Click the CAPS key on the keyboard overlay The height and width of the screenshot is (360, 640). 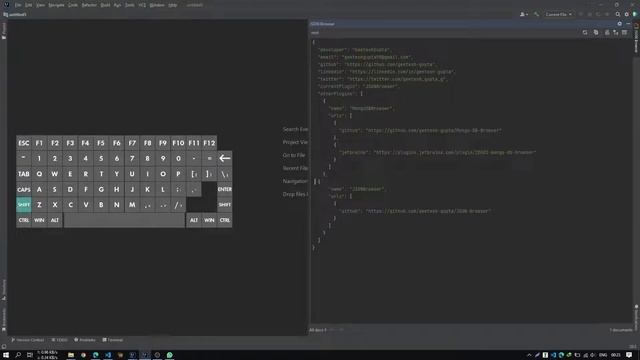pos(24,189)
